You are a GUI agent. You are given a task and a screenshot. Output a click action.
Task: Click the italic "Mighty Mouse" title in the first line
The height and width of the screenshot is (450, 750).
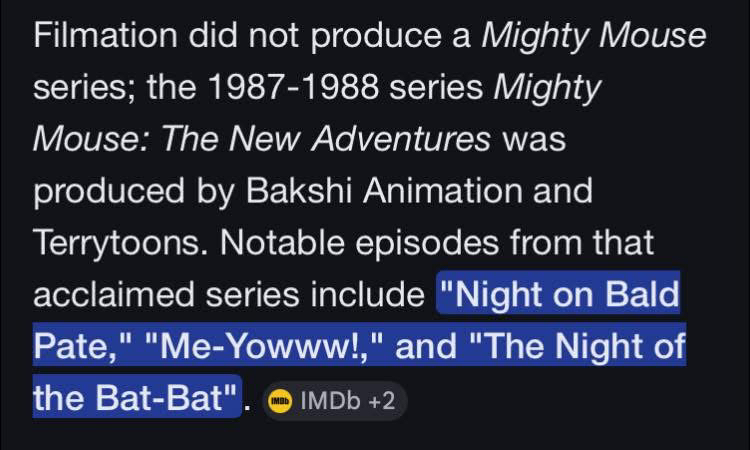(594, 37)
